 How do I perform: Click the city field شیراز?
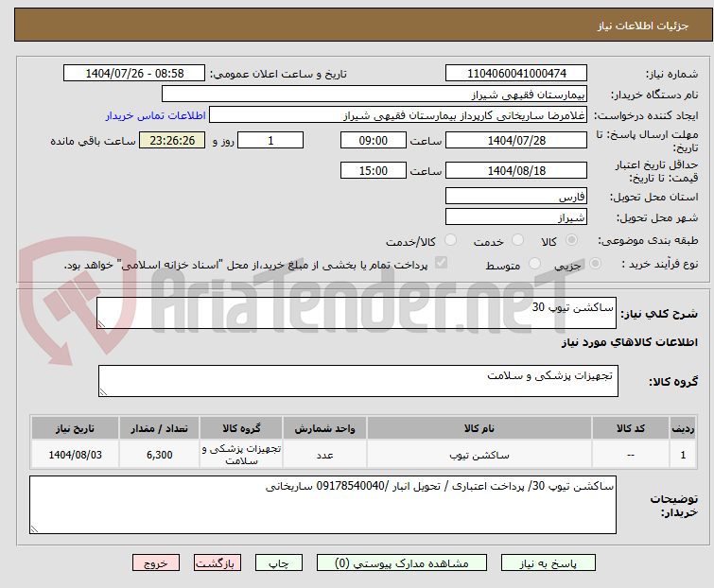(x=516, y=216)
